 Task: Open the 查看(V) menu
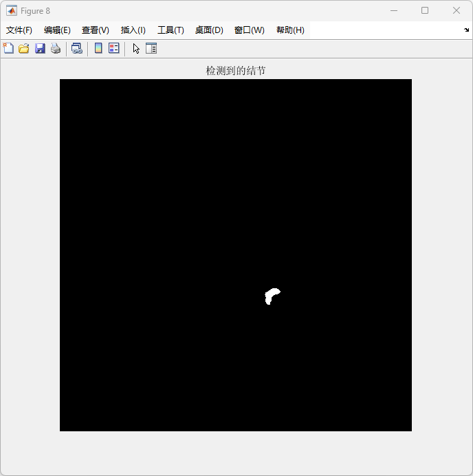96,30
